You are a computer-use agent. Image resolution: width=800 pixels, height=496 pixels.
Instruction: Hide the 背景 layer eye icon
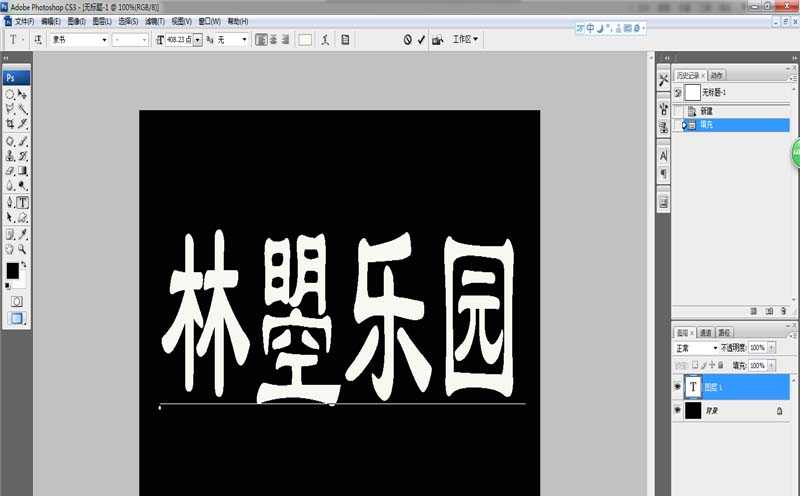678,410
